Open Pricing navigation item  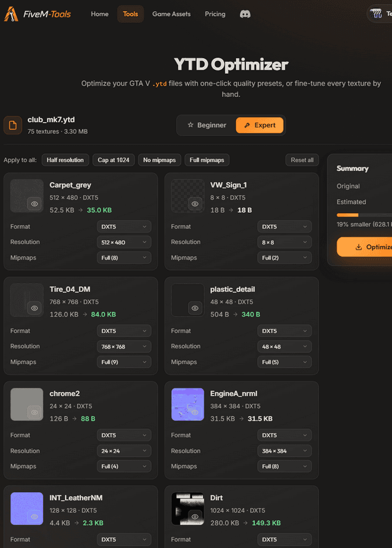pos(215,14)
